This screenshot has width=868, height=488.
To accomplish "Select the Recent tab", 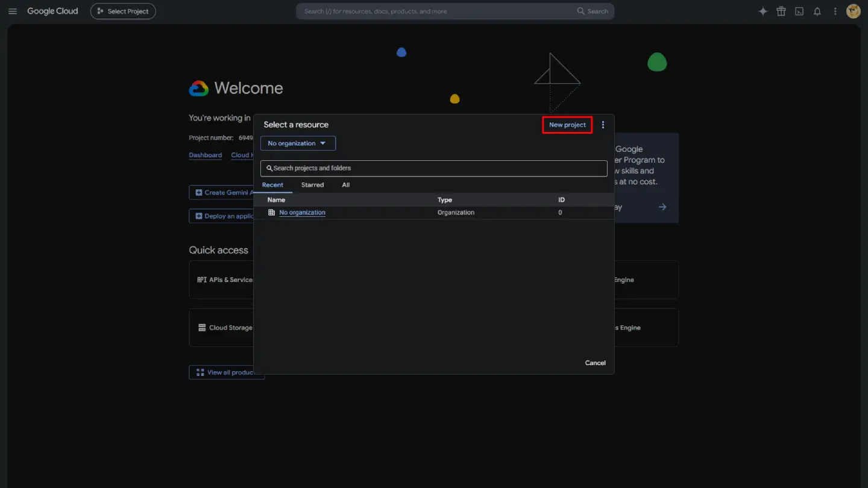I will pyautogui.click(x=272, y=185).
